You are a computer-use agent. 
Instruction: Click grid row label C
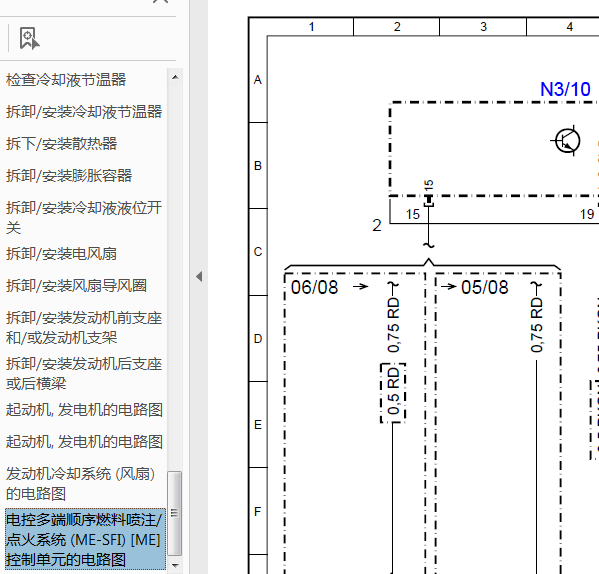(258, 252)
